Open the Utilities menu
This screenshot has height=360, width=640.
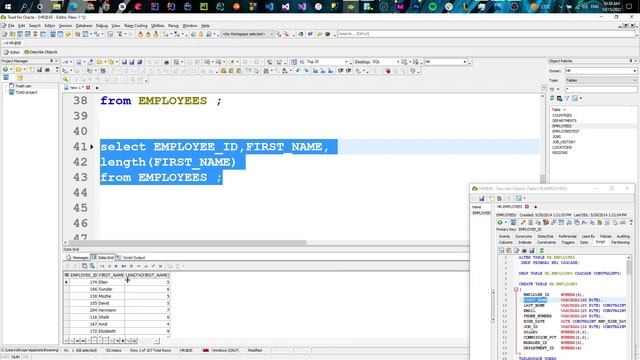(x=158, y=26)
